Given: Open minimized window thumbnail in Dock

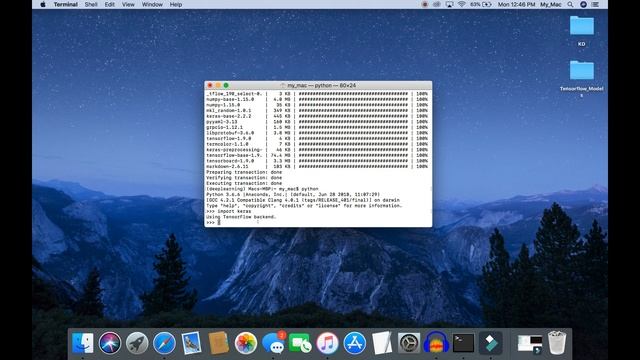Looking at the screenshot, I should 529,344.
